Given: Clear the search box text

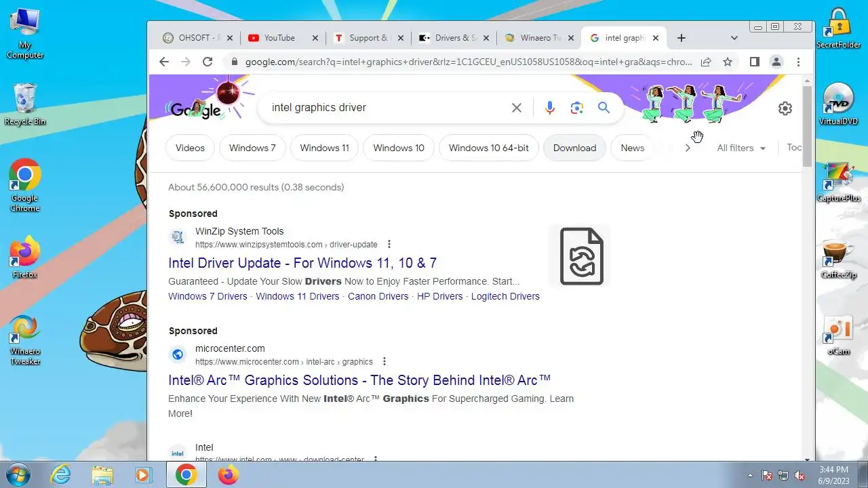Looking at the screenshot, I should tap(517, 108).
